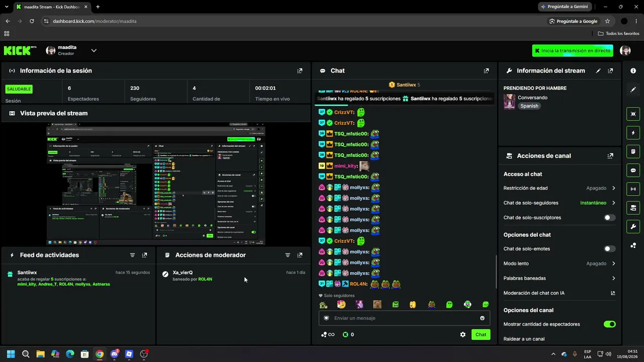
Task: Toggle the session info broadcast widget in the sidebar
Action: coord(633,189)
